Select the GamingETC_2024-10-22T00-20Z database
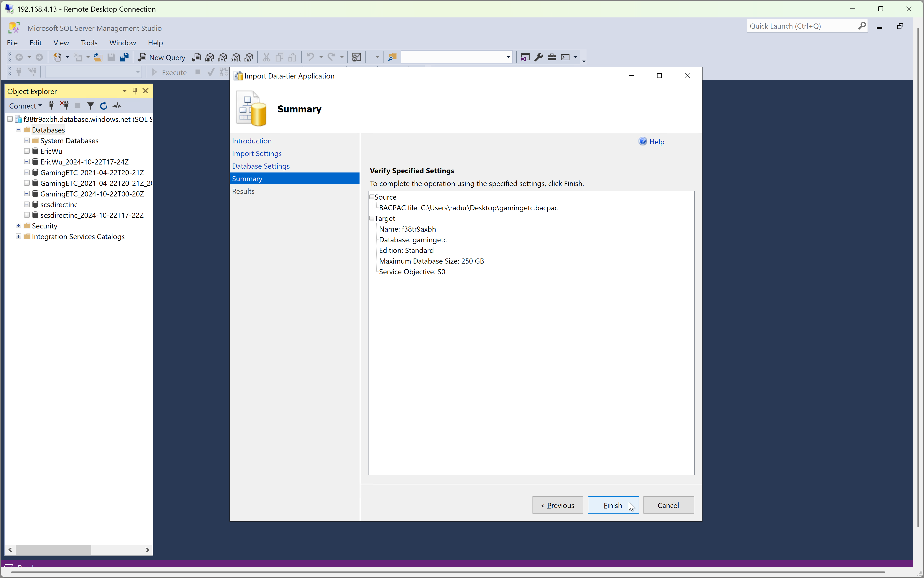Screen dimensions: 924x578 (x=92, y=194)
